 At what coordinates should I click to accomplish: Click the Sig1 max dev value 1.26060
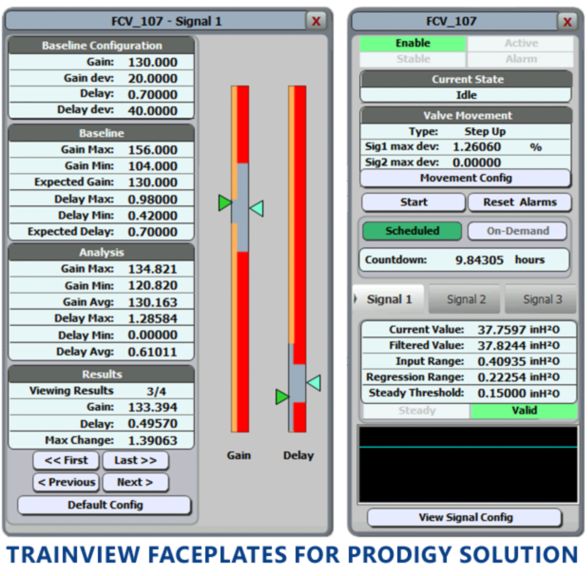coord(477,147)
